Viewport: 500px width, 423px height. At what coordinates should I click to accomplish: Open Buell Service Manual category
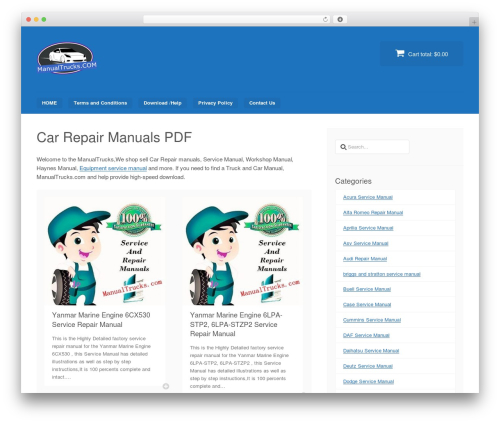367,289
